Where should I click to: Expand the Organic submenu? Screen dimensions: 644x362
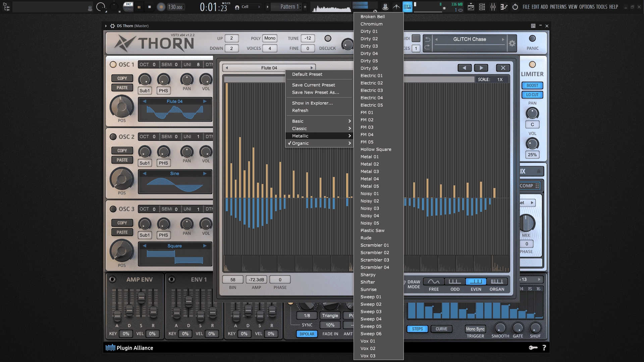click(x=319, y=143)
